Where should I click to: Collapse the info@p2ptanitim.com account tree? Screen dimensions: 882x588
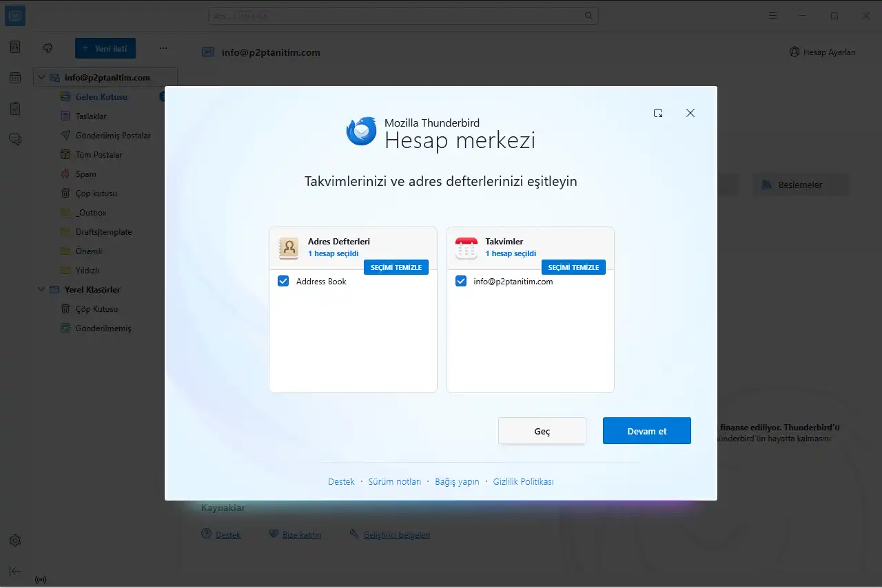[x=42, y=78]
